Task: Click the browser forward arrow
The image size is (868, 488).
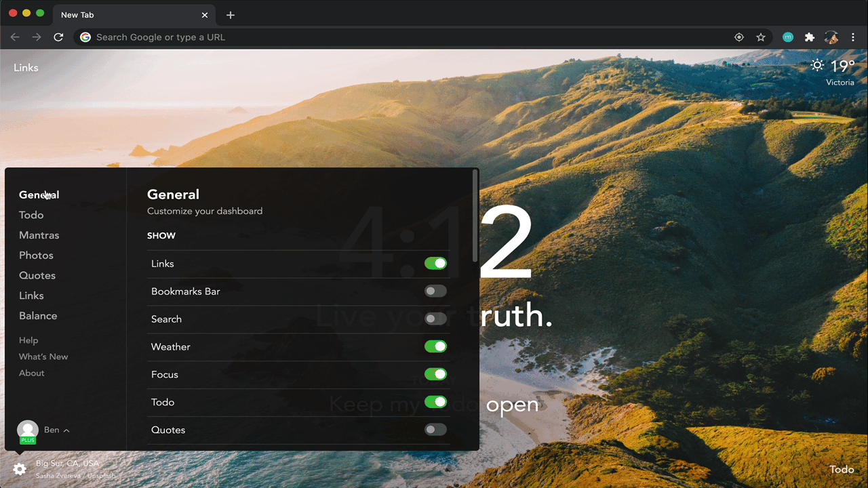Action: coord(37,37)
